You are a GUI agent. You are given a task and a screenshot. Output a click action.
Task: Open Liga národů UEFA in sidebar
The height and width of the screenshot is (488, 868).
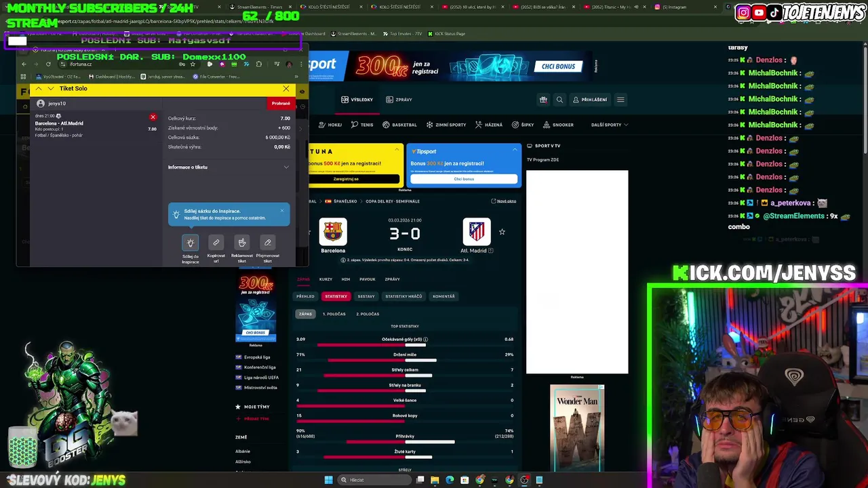click(x=261, y=378)
